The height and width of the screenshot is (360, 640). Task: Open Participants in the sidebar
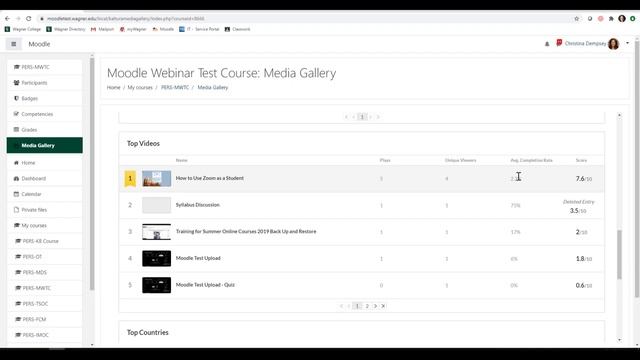coord(44,83)
